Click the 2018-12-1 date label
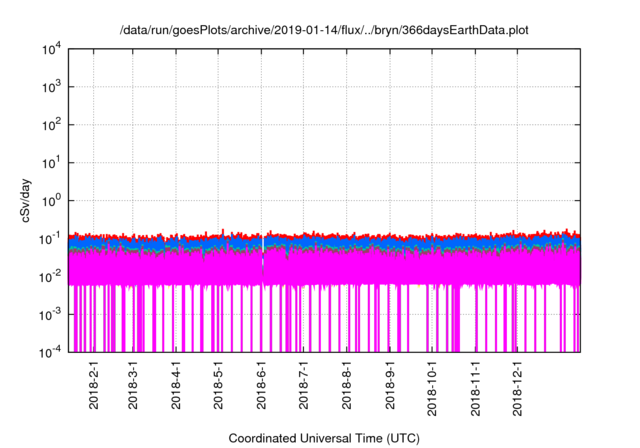Viewport: 640px width, 448px height. (518, 388)
